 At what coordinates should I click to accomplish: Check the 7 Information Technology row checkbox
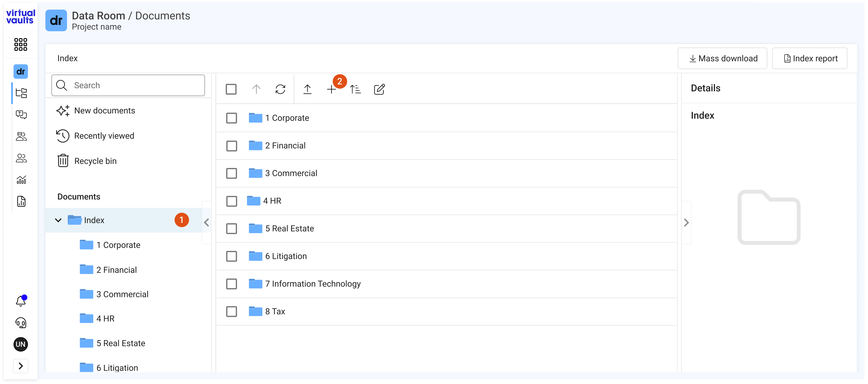coord(232,284)
